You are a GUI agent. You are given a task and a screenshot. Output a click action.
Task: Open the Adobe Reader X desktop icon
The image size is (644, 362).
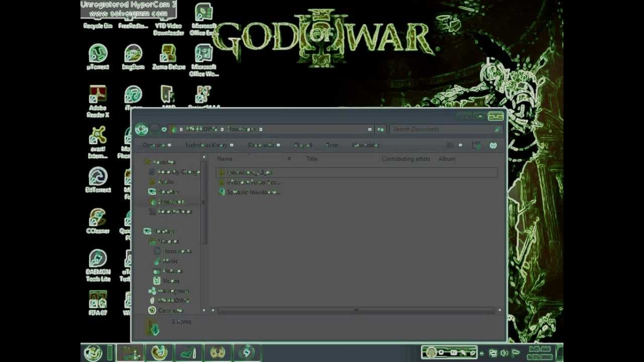point(98,102)
